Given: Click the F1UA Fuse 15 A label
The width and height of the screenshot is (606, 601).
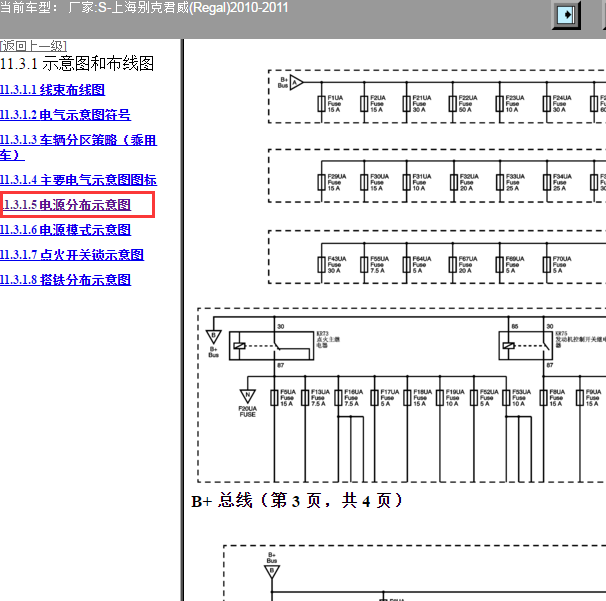Looking at the screenshot, I should (x=335, y=104).
